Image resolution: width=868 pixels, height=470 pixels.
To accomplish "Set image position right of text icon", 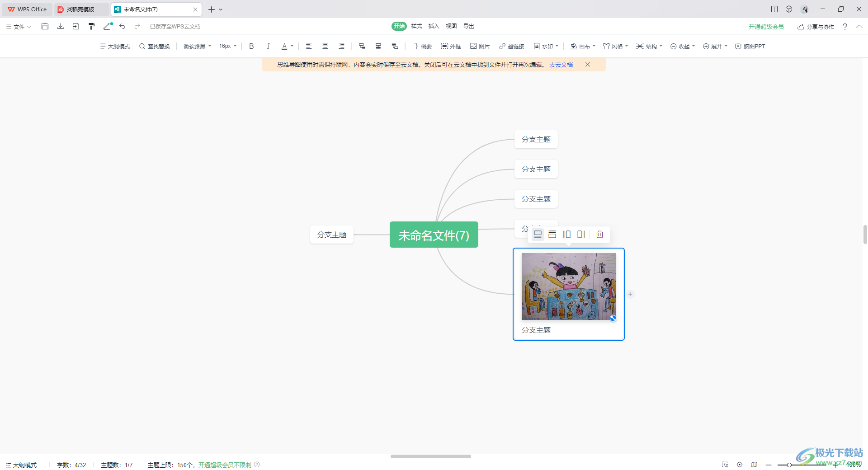I will (x=581, y=234).
